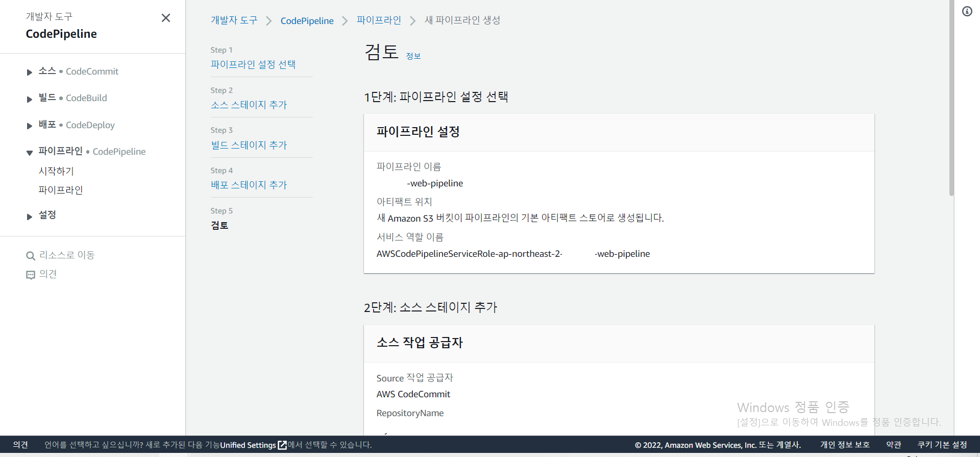Open the info panel icon at top right

pyautogui.click(x=967, y=11)
